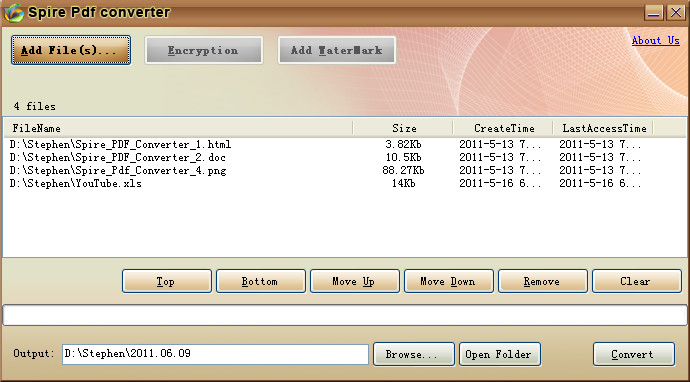This screenshot has width=690, height=382.
Task: Close the Spire Pdf converter window
Action: (676, 12)
